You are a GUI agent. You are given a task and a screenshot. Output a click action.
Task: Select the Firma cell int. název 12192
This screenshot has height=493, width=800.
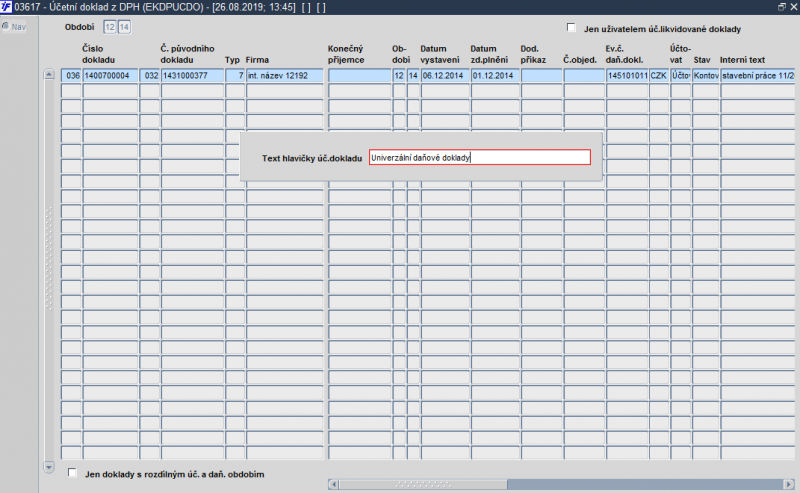[x=285, y=76]
